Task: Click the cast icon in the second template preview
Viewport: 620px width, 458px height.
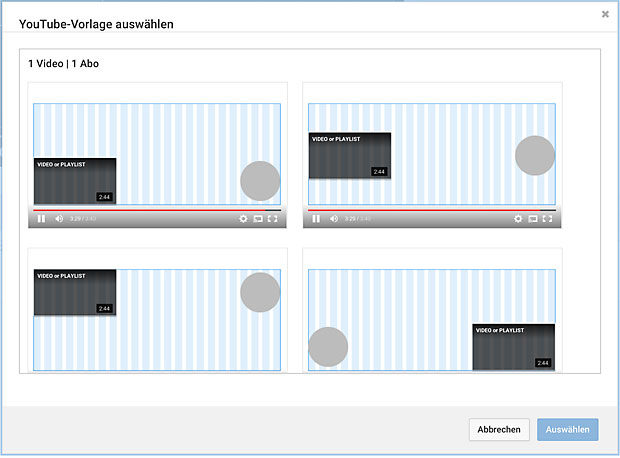Action: click(x=533, y=219)
